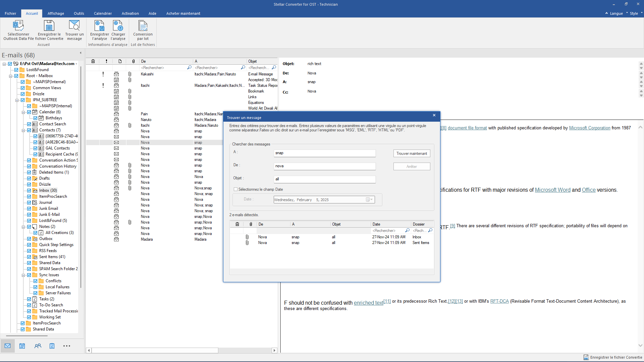Switch to Tasks view icon at bottom

[x=52, y=346]
